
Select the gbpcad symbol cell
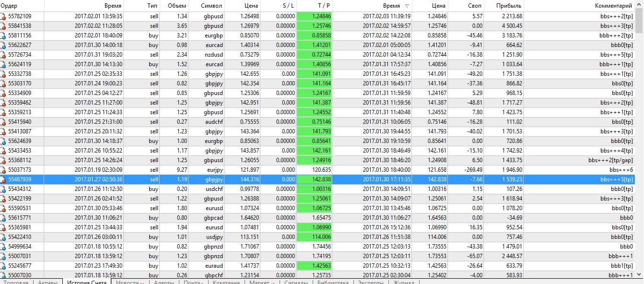click(x=213, y=218)
